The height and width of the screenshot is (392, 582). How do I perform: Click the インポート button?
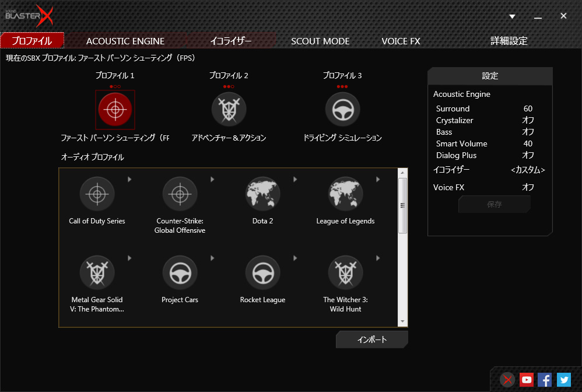[x=371, y=339]
